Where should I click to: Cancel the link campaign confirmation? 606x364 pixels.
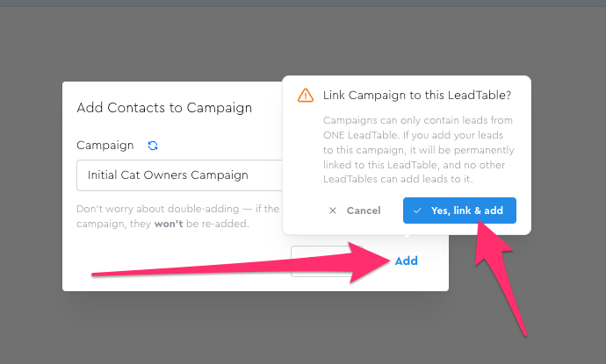pyautogui.click(x=354, y=211)
